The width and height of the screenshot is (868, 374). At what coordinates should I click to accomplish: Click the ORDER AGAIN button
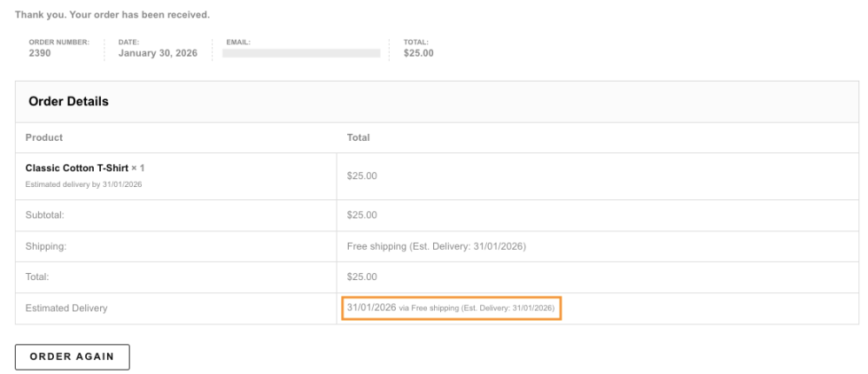tap(73, 356)
